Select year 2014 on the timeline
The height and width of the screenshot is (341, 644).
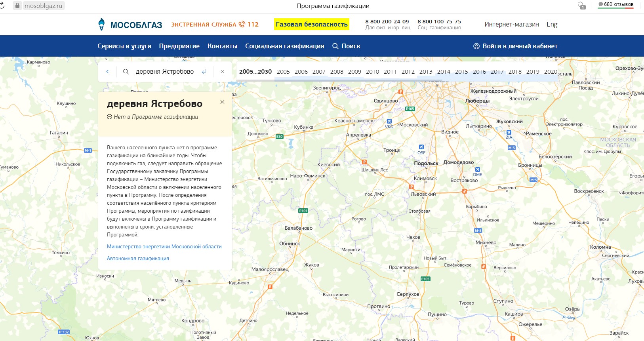pos(444,72)
